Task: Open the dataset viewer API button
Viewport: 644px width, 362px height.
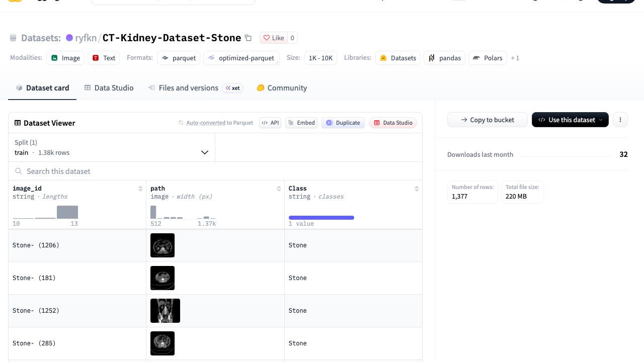Action: click(x=270, y=123)
